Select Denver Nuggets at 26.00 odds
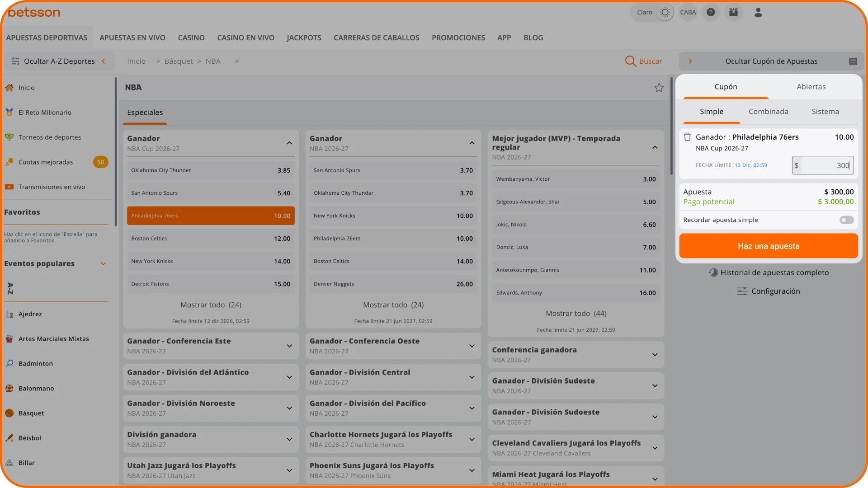This screenshot has width=868, height=488. coord(393,284)
